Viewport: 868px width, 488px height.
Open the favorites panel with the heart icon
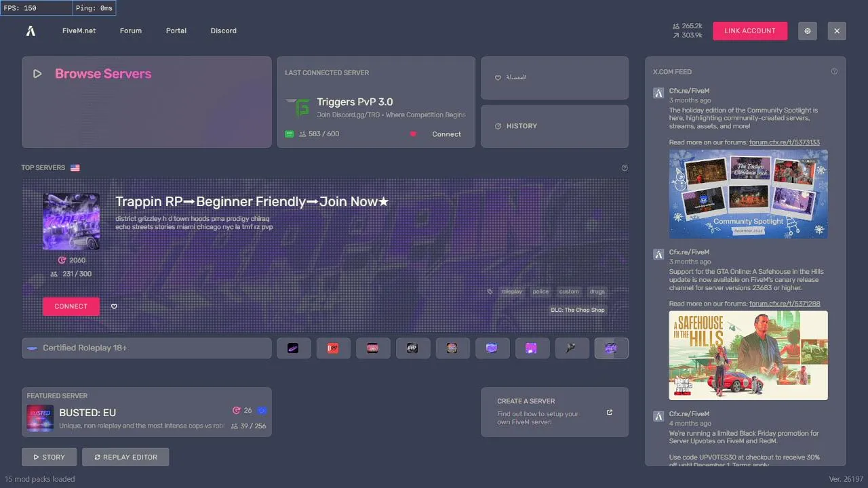pyautogui.click(x=555, y=78)
